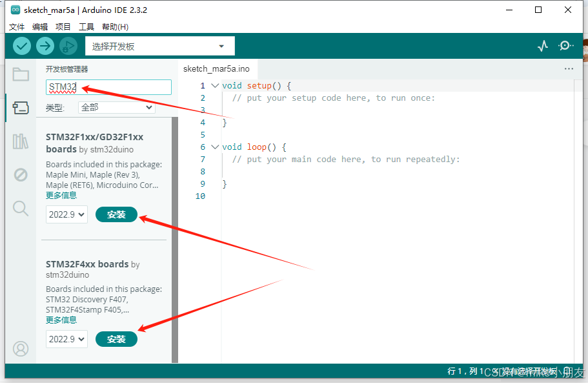
Task: Open the 文件 menu
Action: [17, 26]
